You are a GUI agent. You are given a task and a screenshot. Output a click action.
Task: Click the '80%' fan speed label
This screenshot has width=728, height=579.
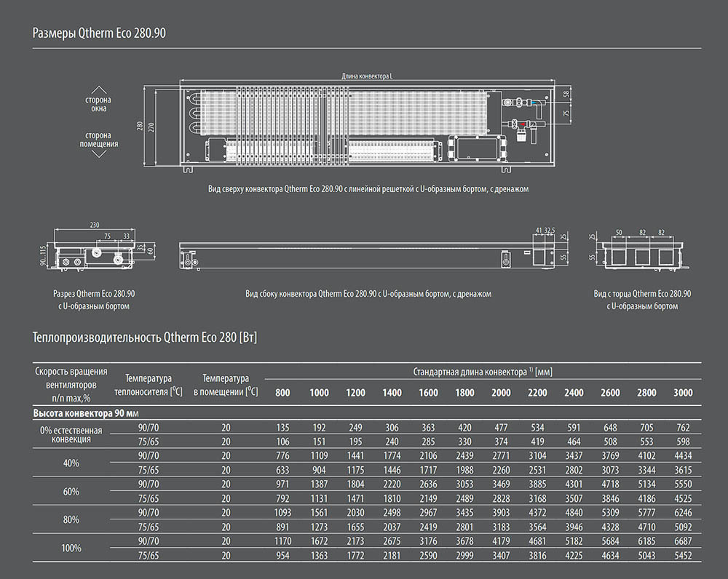pyautogui.click(x=71, y=519)
